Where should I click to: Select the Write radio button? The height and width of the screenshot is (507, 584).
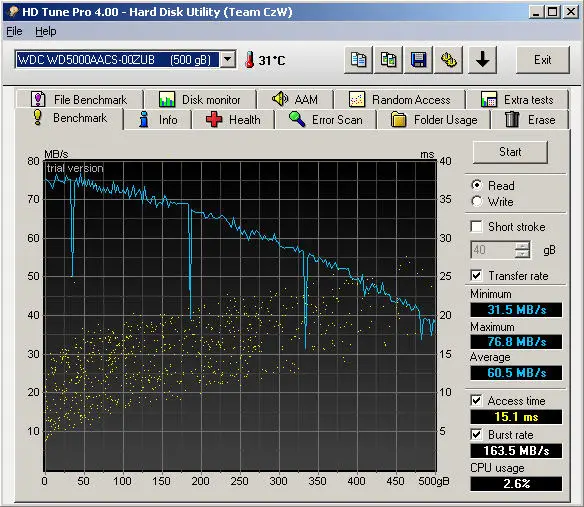click(476, 202)
